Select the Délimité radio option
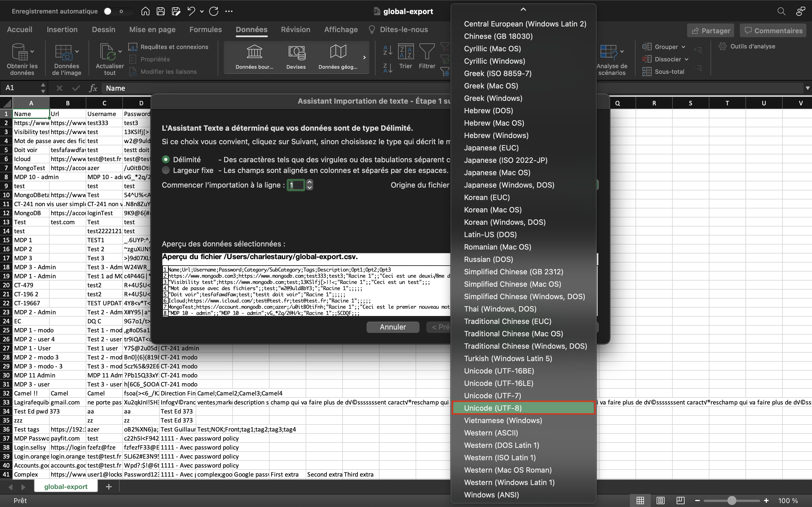The width and height of the screenshot is (812, 507). coord(166,160)
